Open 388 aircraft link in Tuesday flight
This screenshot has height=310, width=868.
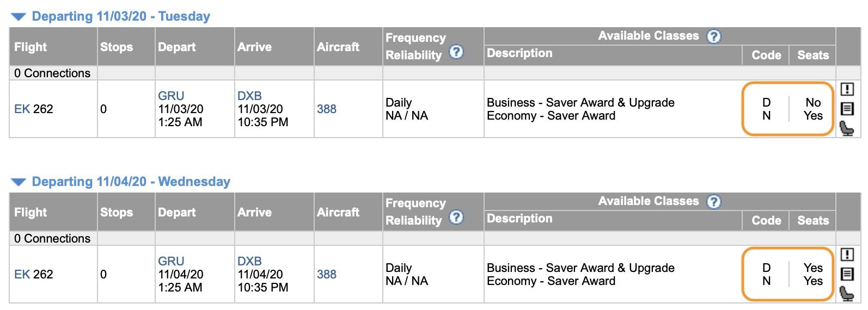(327, 109)
